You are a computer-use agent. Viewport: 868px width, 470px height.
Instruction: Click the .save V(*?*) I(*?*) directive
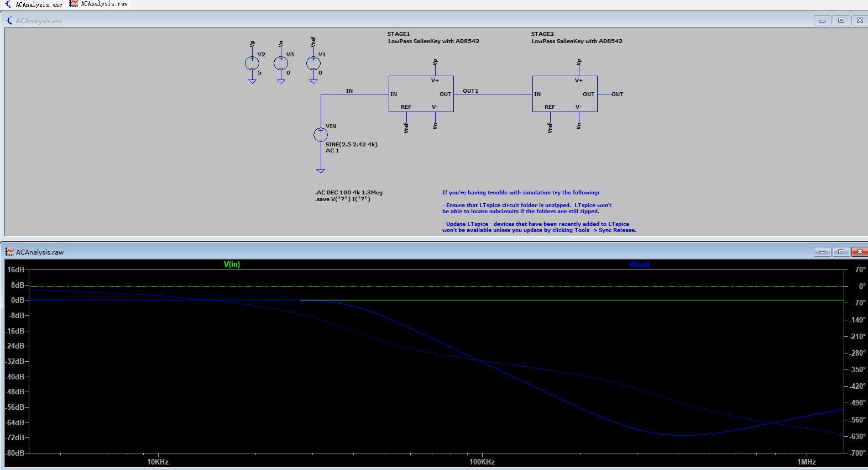tap(343, 199)
